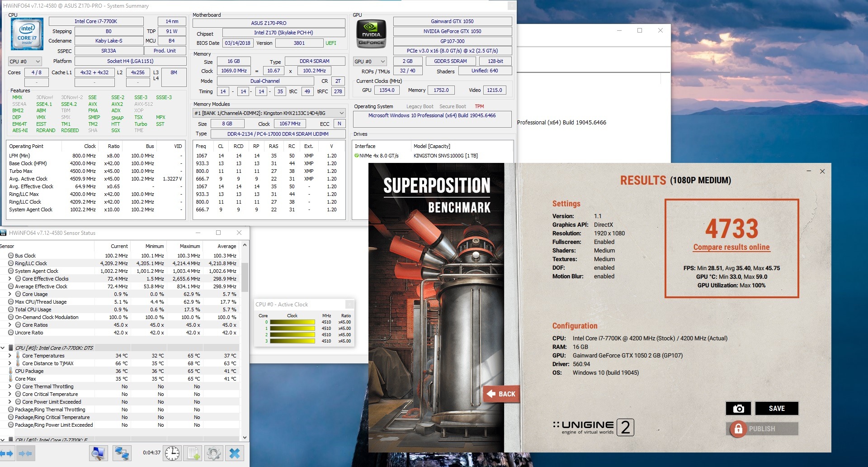Open the monitor with magnifier icon in Sensor Status
Image resolution: width=868 pixels, height=467 pixels.
99,453
